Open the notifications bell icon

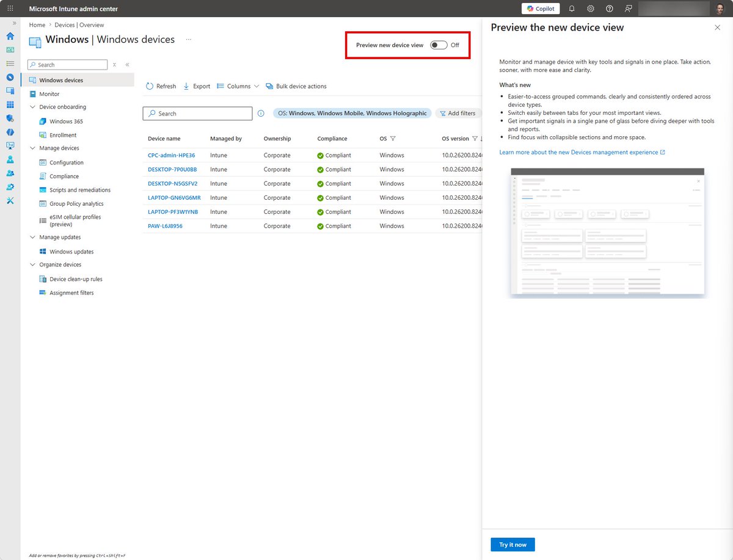tap(572, 9)
